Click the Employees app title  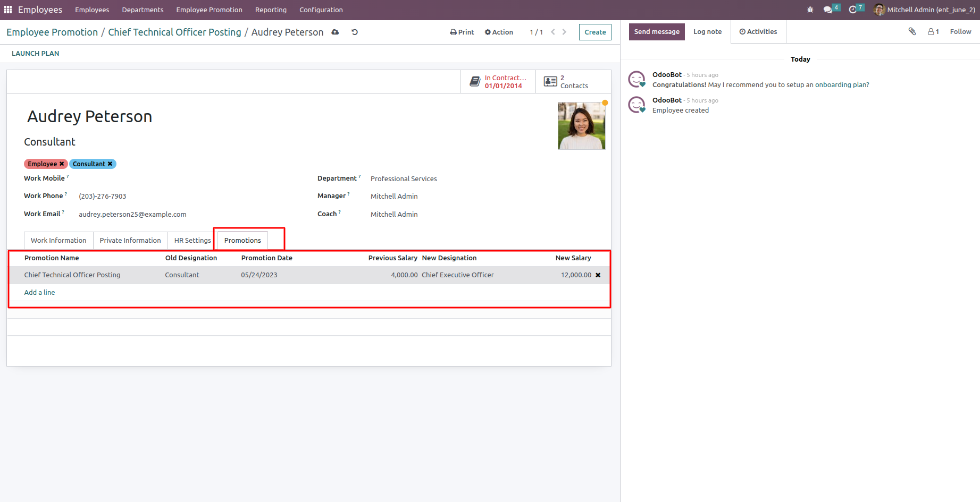click(40, 10)
